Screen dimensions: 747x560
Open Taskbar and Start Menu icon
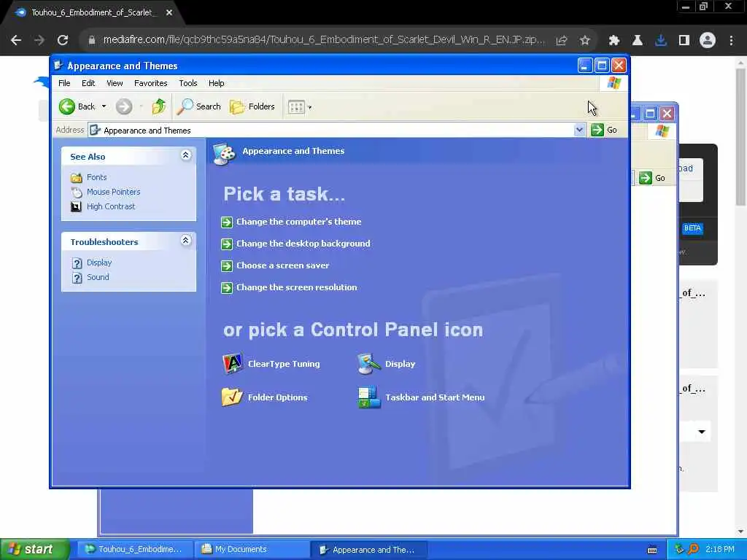coord(421,397)
